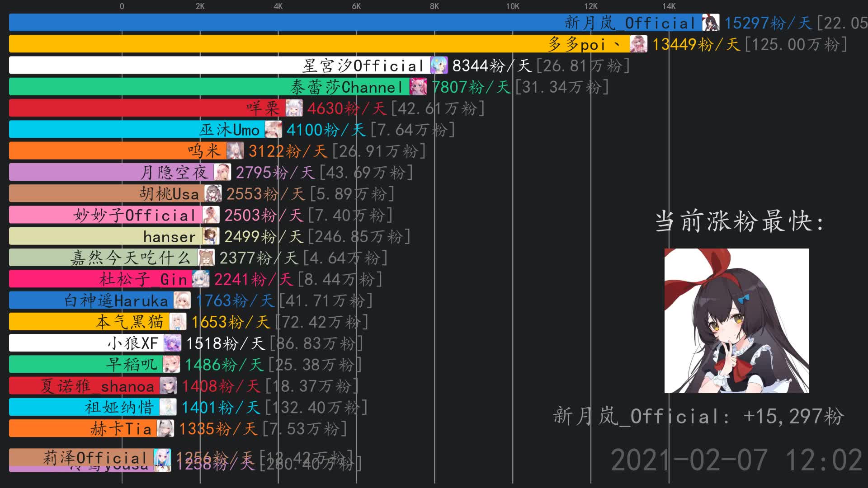Screen dimensions: 868x488
Task: Click the 泰蕾莎Channel avatar icon
Action: 418,87
